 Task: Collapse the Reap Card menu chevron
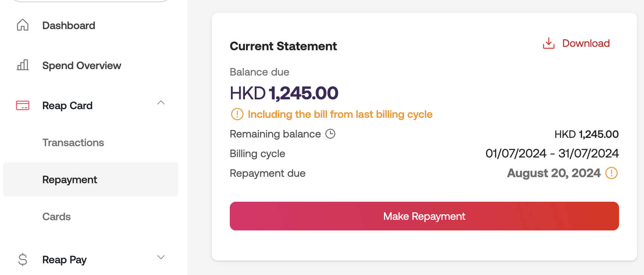[x=161, y=103]
